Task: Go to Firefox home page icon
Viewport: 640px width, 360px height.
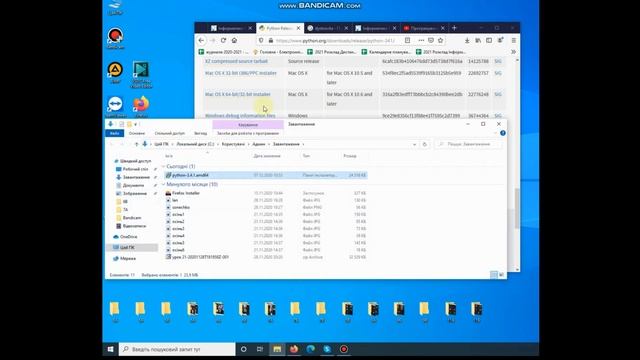Action: point(234,40)
